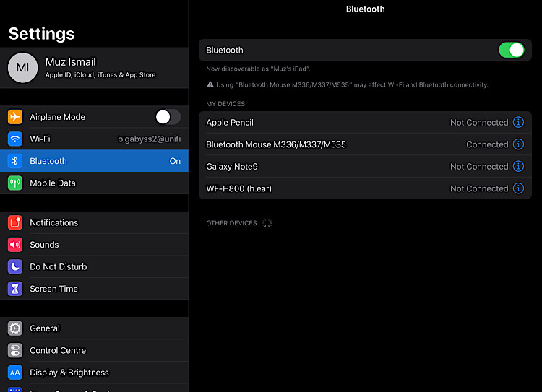Tap the Do Not Disturb moon icon
This screenshot has height=392, width=542.
tap(15, 266)
